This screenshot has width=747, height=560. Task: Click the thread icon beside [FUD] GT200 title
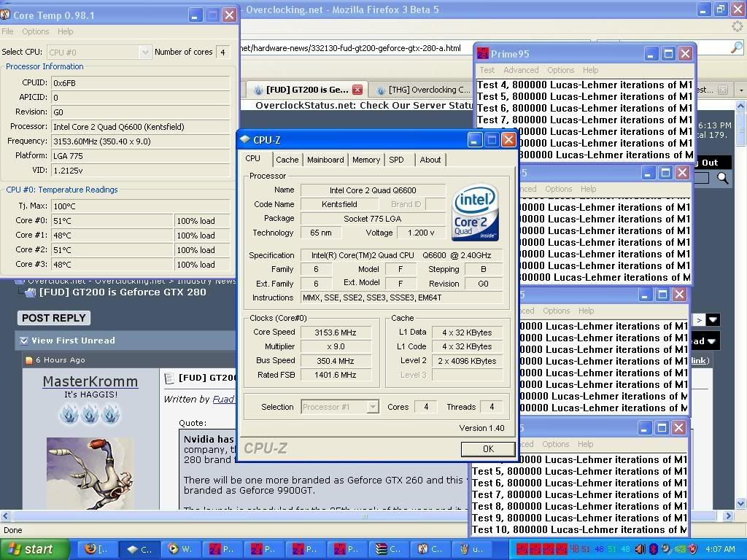click(x=30, y=292)
